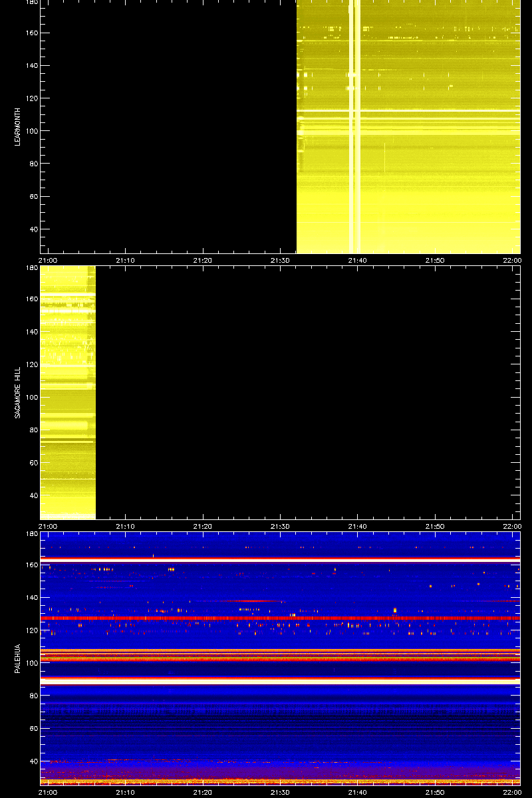The height and width of the screenshot is (798, 532).
Task: Click the 140 frequency label on Sagamore Hill axis
Action: click(x=31, y=332)
